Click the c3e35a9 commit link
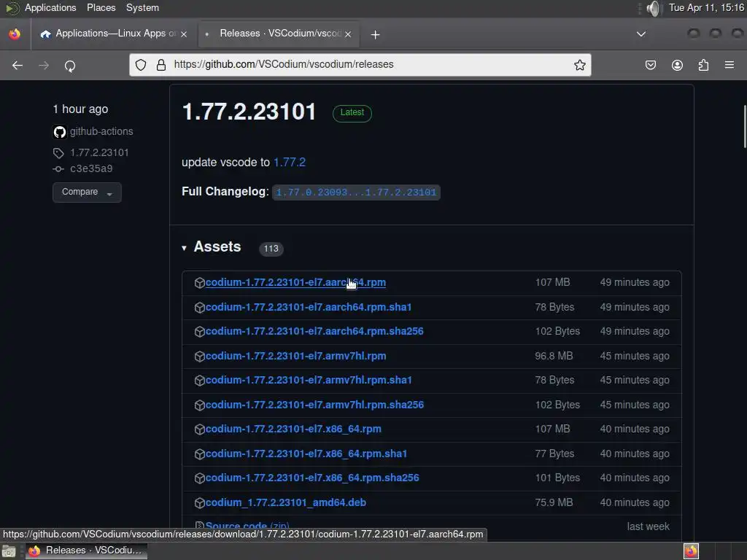 (91, 169)
